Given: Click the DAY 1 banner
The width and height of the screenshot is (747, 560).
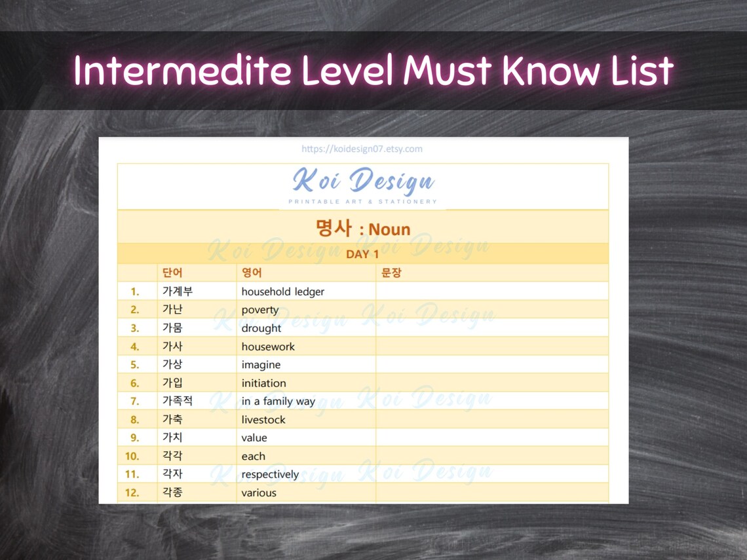Looking at the screenshot, I should click(363, 254).
